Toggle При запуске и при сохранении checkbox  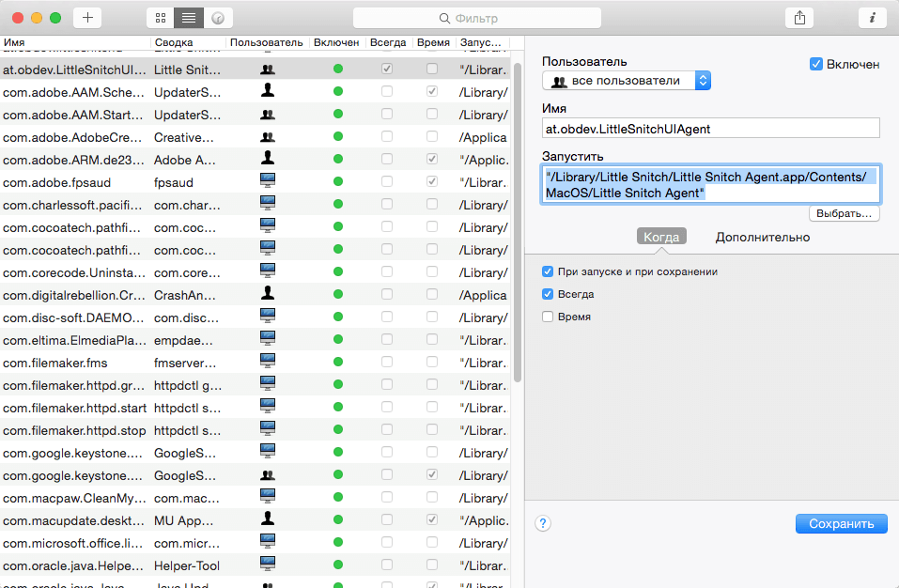click(548, 271)
